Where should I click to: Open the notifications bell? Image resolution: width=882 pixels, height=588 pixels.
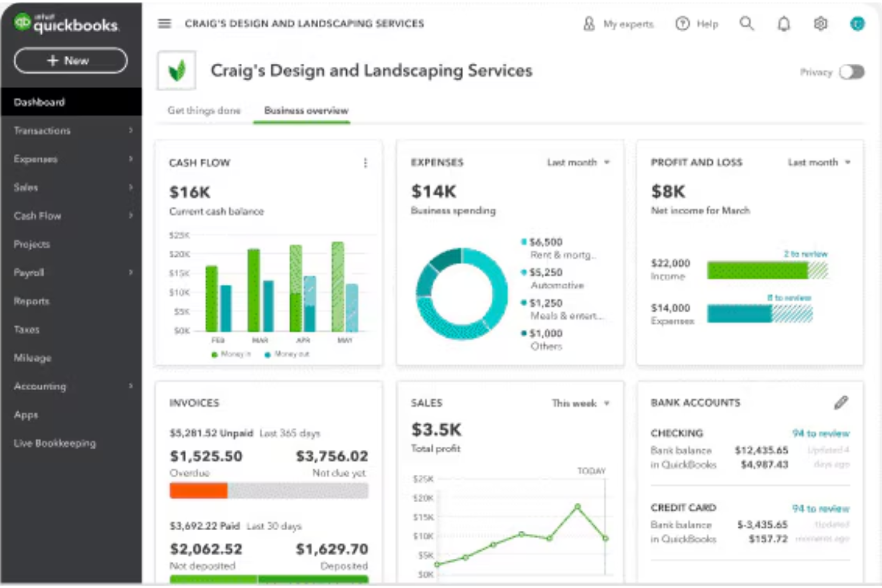point(784,24)
